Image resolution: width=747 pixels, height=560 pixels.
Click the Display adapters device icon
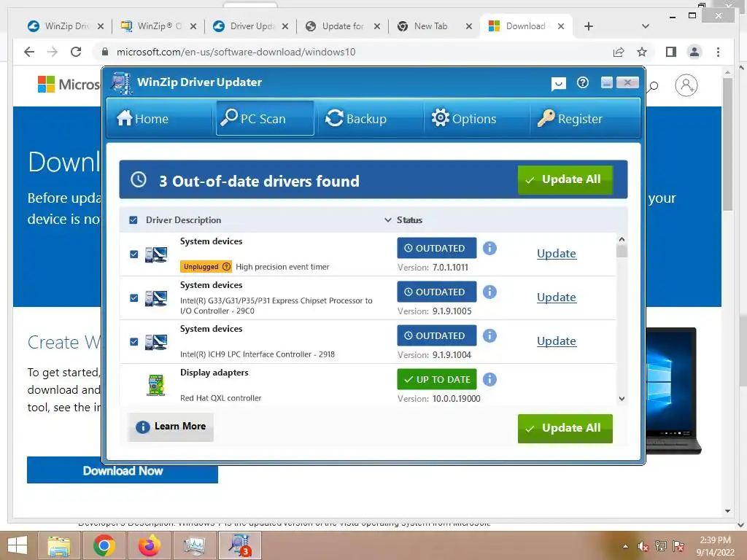[x=156, y=385]
